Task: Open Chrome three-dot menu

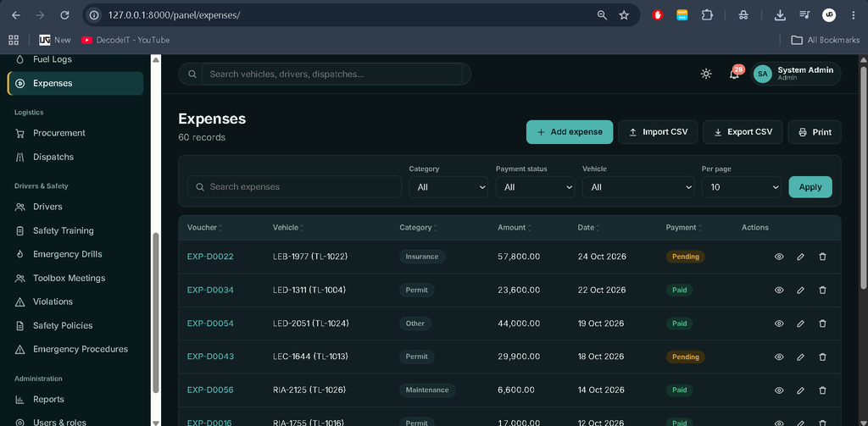Action: click(x=853, y=15)
